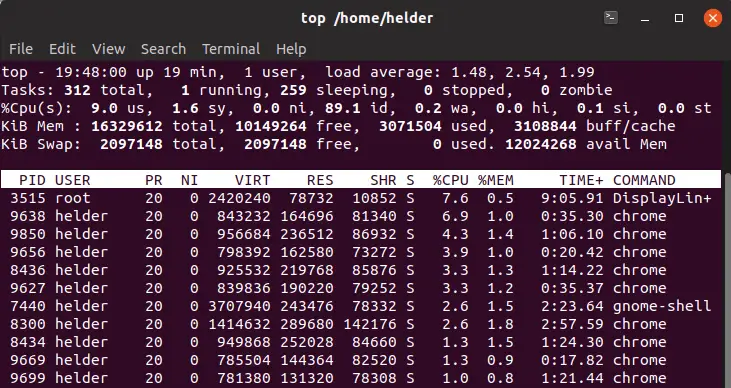Click PID 9627 in the process list
Viewport: 731px width, 388px height.
[28, 288]
